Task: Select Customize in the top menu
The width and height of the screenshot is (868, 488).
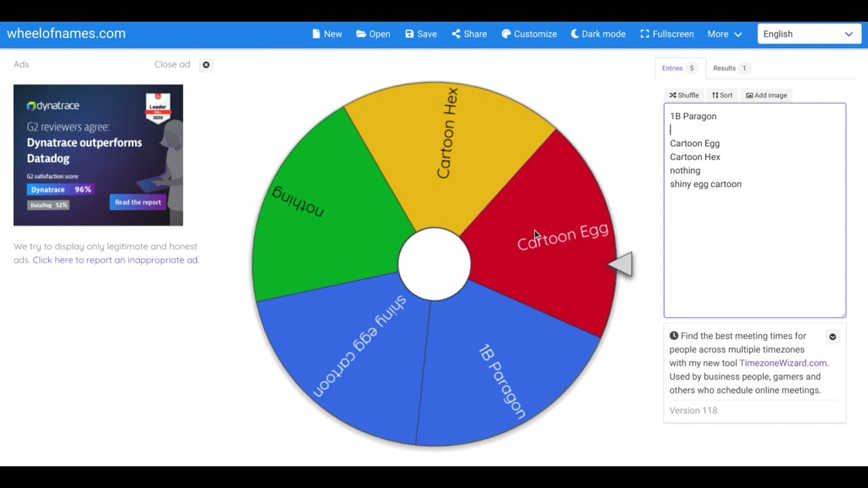Action: (x=529, y=34)
